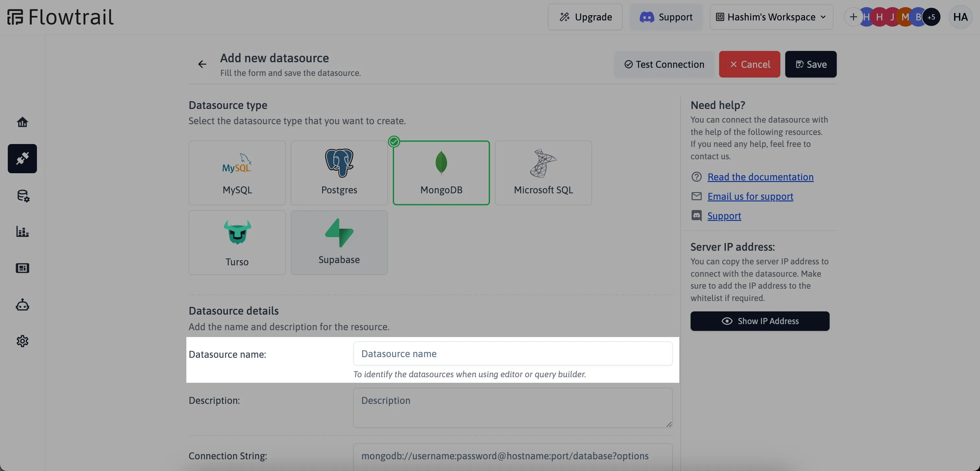
Task: Click the 'J' member avatar
Action: click(892, 17)
